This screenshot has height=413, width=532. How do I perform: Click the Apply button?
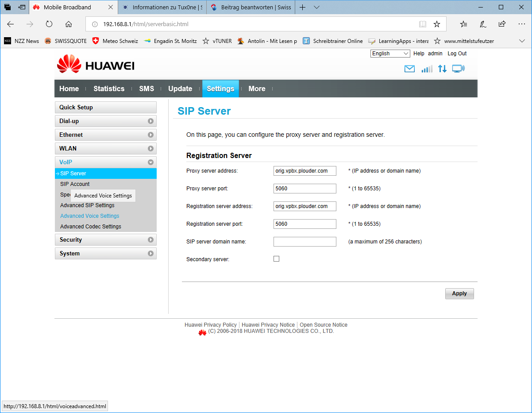pyautogui.click(x=459, y=293)
